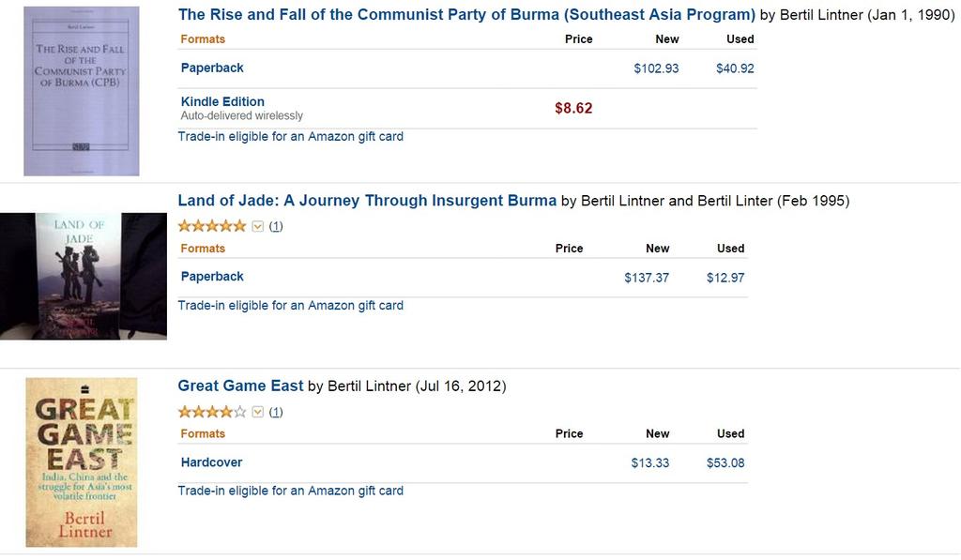Select Hardcover format for Great Game East
Image resolution: width=961 pixels, height=560 pixels.
pyautogui.click(x=211, y=462)
